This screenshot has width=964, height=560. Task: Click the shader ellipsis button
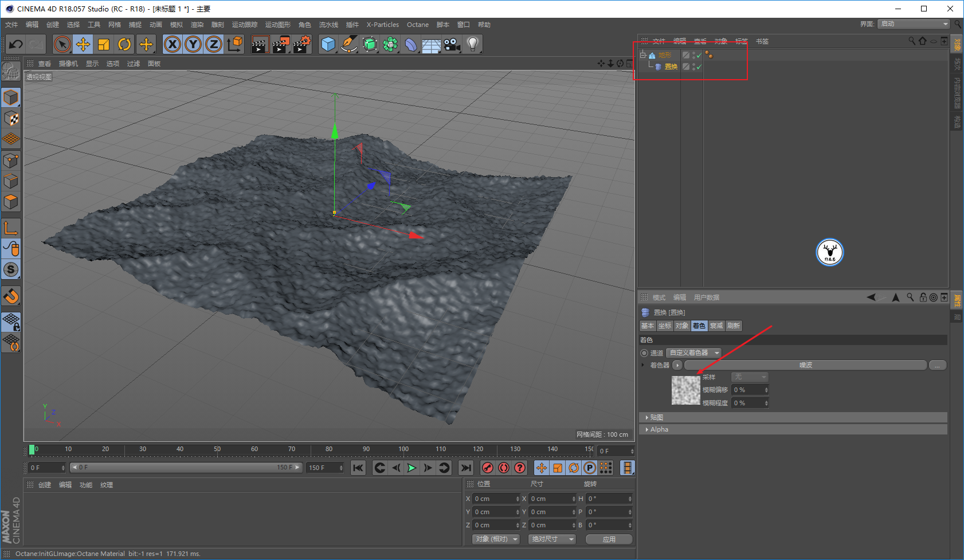coord(938,365)
